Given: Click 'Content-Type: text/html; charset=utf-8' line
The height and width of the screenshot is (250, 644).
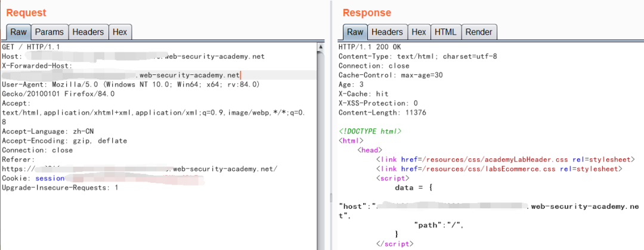Looking at the screenshot, I should pos(417,56).
